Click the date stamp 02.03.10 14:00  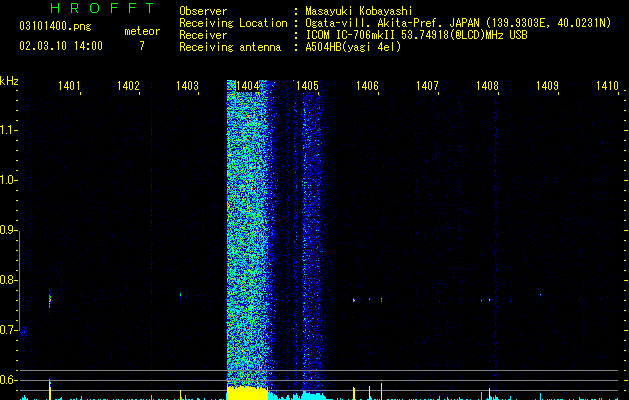pos(61,46)
